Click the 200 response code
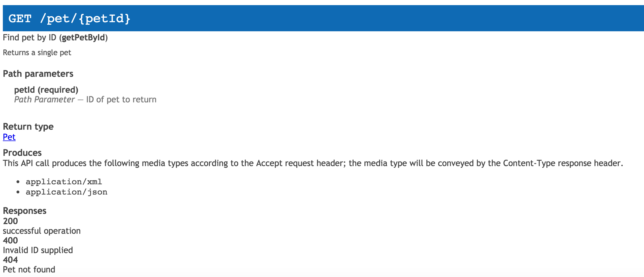The width and height of the screenshot is (644, 277). pos(10,221)
